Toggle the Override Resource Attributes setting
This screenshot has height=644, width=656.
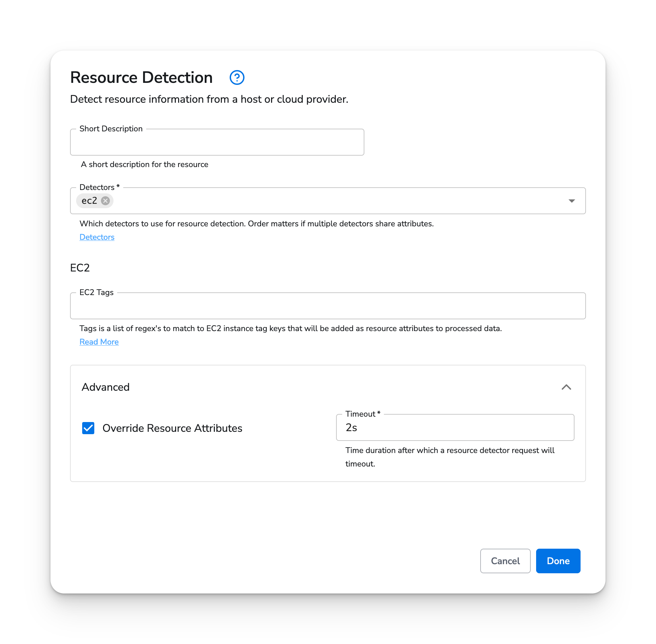(x=88, y=428)
